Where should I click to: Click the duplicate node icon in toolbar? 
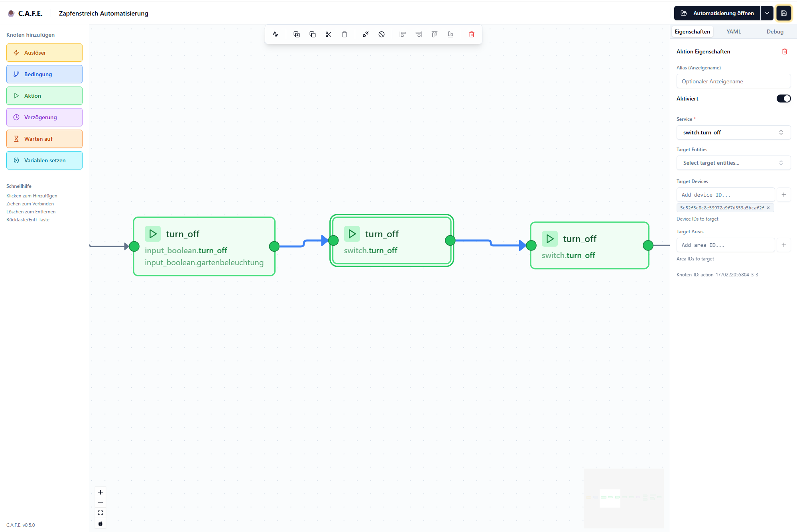tap(297, 34)
